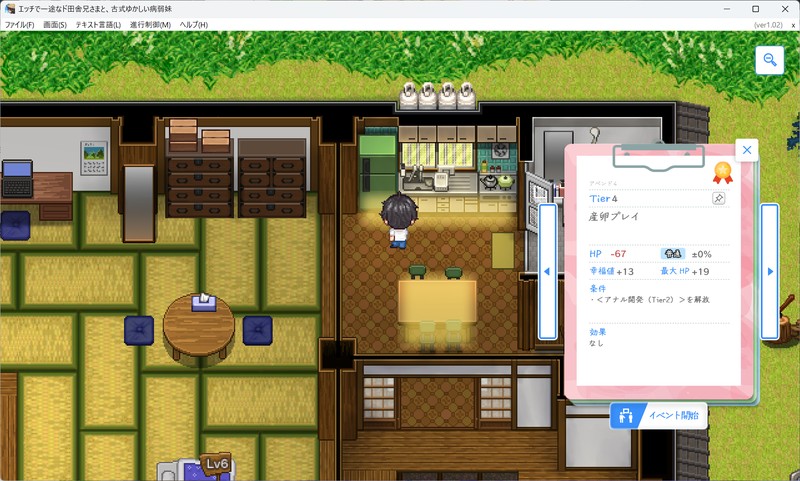Open the ファイル(F) menu
Viewport: 800px width, 481px height.
pos(19,24)
